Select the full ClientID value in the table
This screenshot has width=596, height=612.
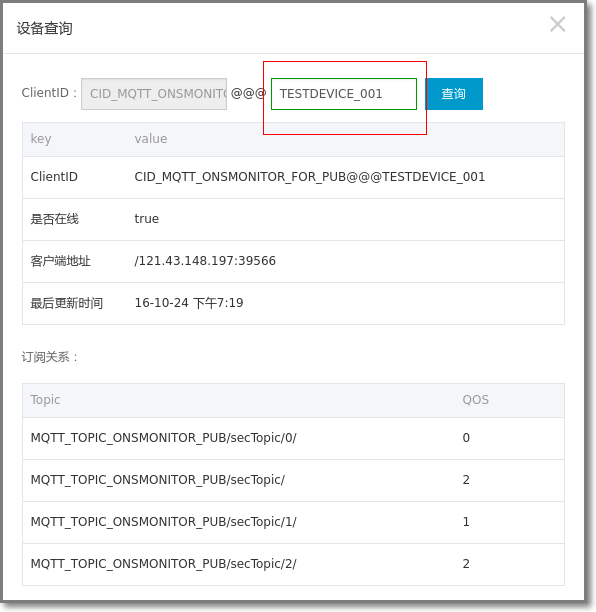[x=310, y=177]
